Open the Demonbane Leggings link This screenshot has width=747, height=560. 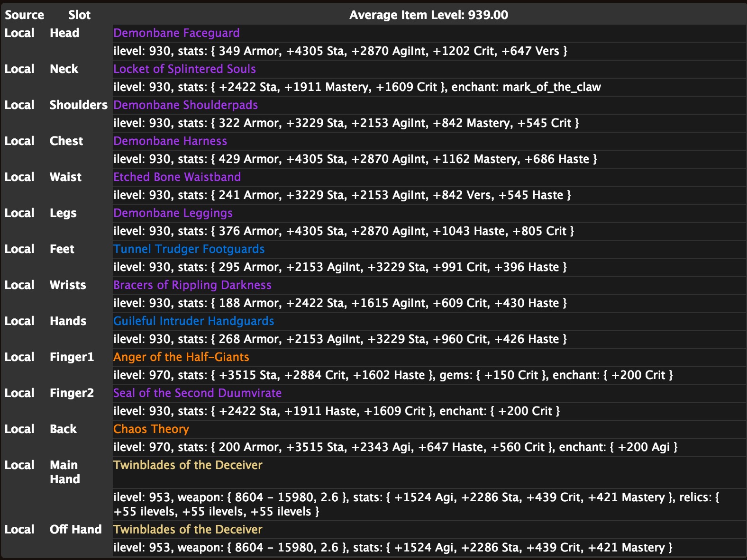pyautogui.click(x=173, y=213)
